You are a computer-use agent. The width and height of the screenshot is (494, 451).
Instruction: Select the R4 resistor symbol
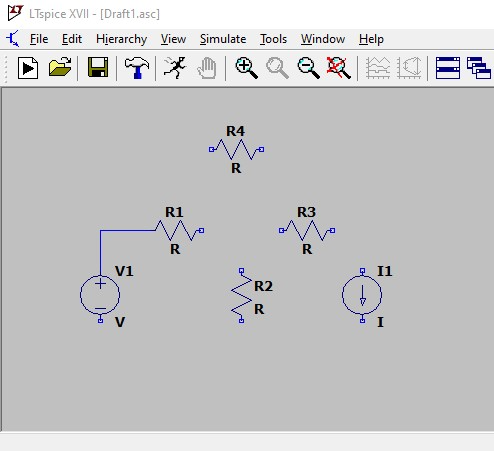pyautogui.click(x=236, y=149)
